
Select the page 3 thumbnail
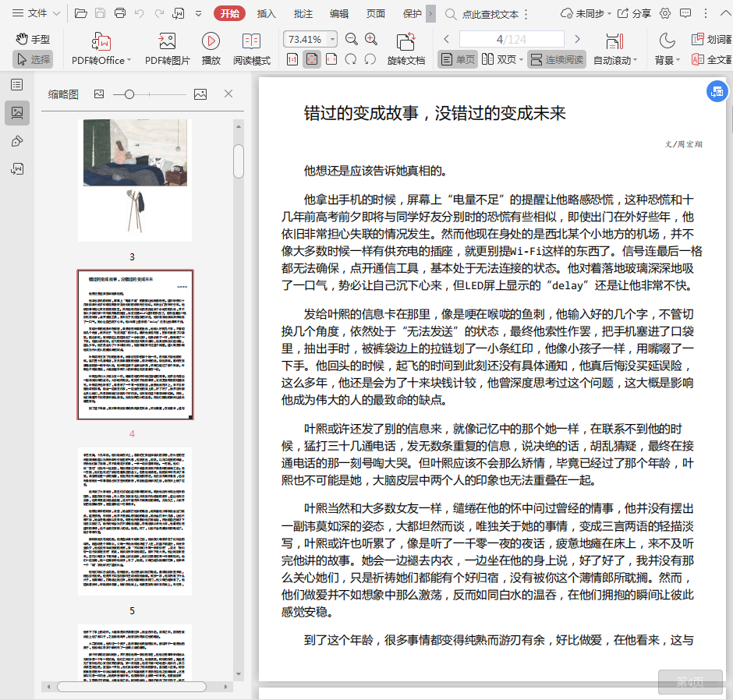tap(135, 180)
